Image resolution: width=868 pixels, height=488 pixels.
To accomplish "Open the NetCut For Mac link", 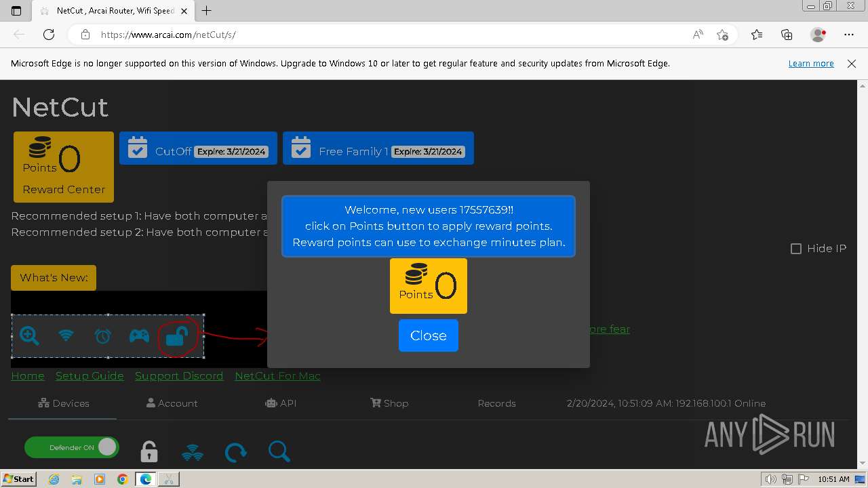I will coord(277,375).
